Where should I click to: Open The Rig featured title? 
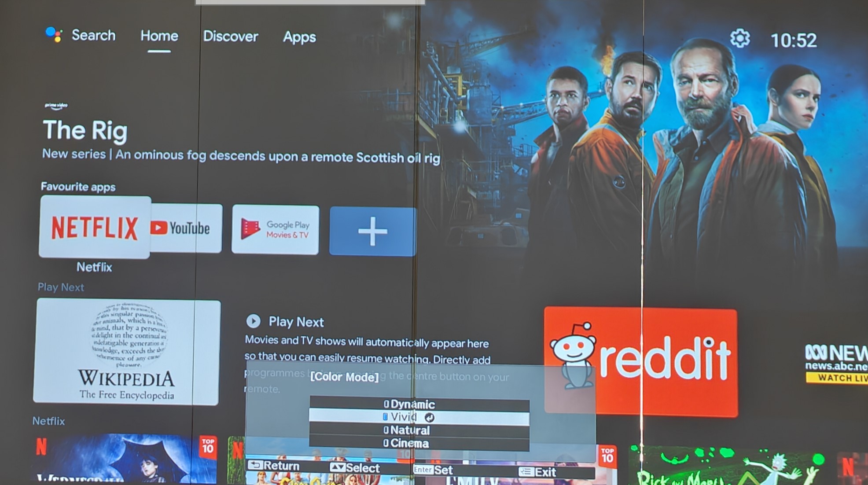pyautogui.click(x=85, y=131)
